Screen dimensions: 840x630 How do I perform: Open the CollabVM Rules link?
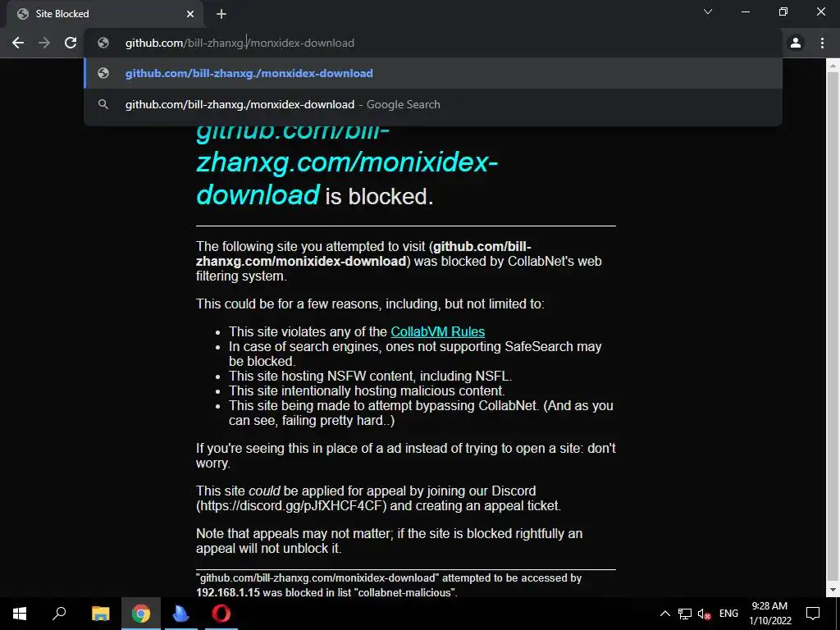[x=438, y=331]
